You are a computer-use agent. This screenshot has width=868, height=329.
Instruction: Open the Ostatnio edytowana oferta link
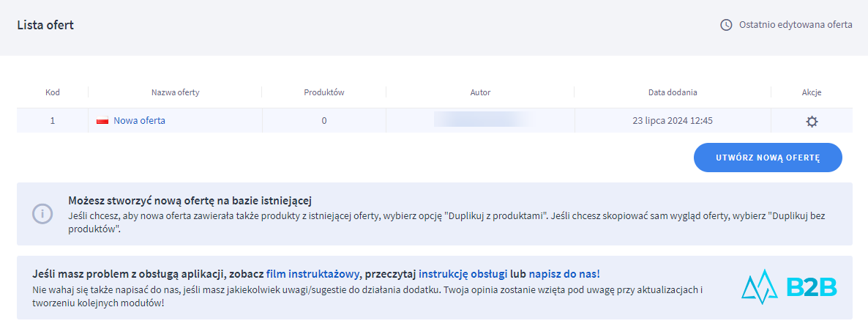click(795, 25)
